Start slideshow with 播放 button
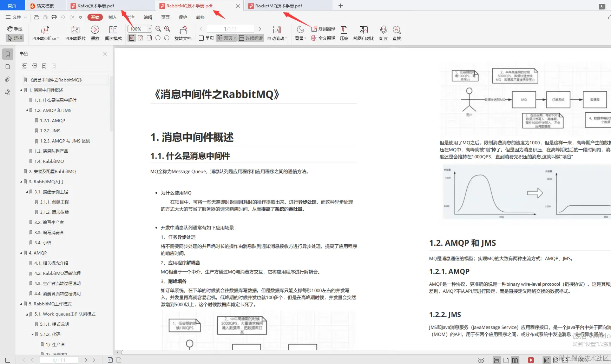The image size is (611, 364). [x=95, y=33]
